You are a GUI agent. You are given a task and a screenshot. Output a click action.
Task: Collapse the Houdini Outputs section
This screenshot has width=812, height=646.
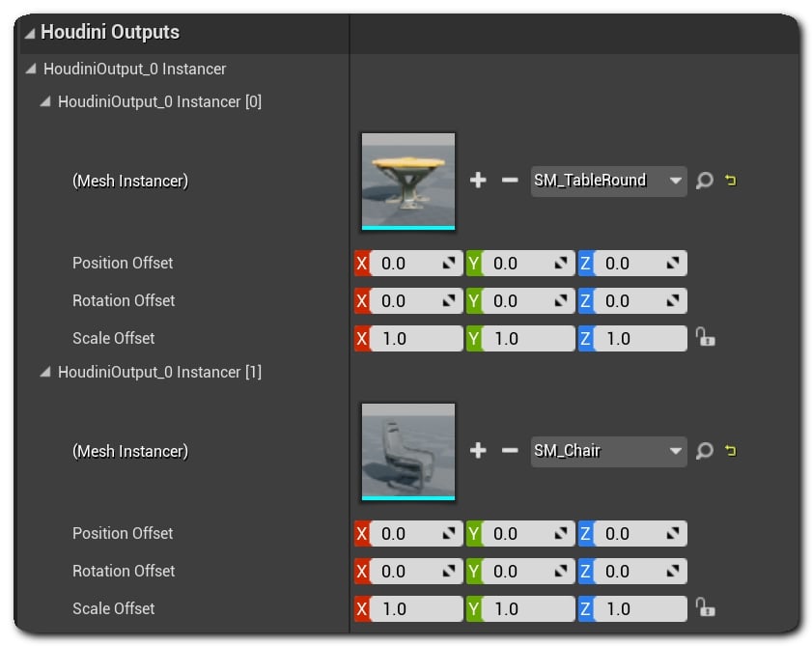[x=30, y=34]
